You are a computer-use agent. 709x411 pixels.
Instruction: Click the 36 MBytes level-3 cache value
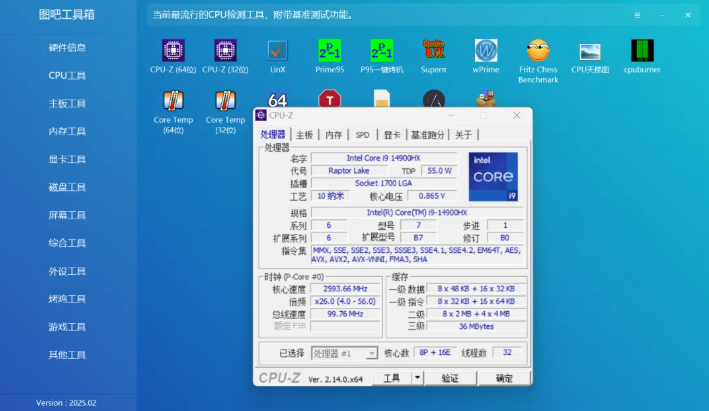click(476, 326)
